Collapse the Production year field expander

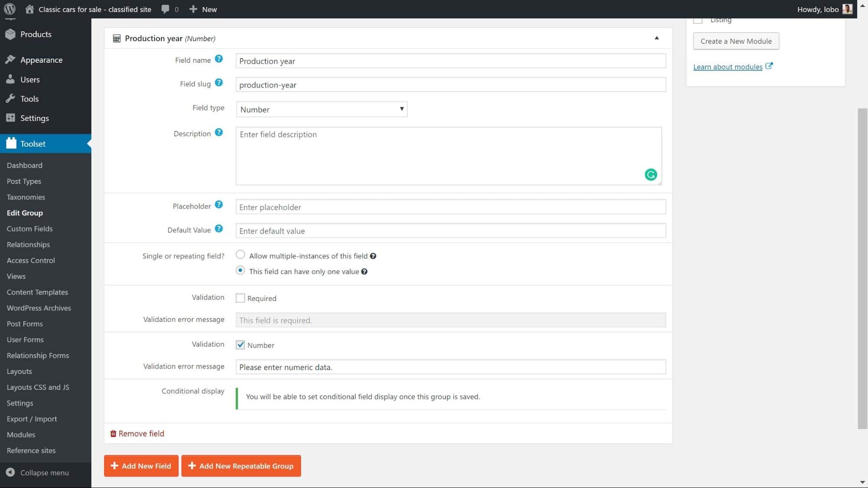(x=657, y=38)
